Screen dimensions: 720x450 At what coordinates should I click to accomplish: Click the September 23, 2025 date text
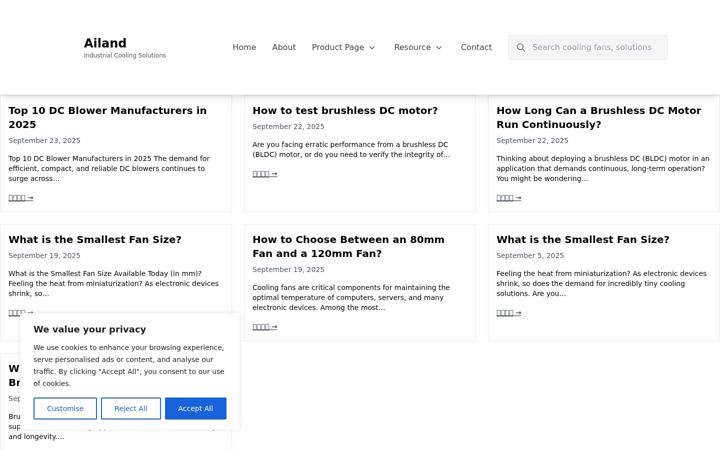coord(44,141)
